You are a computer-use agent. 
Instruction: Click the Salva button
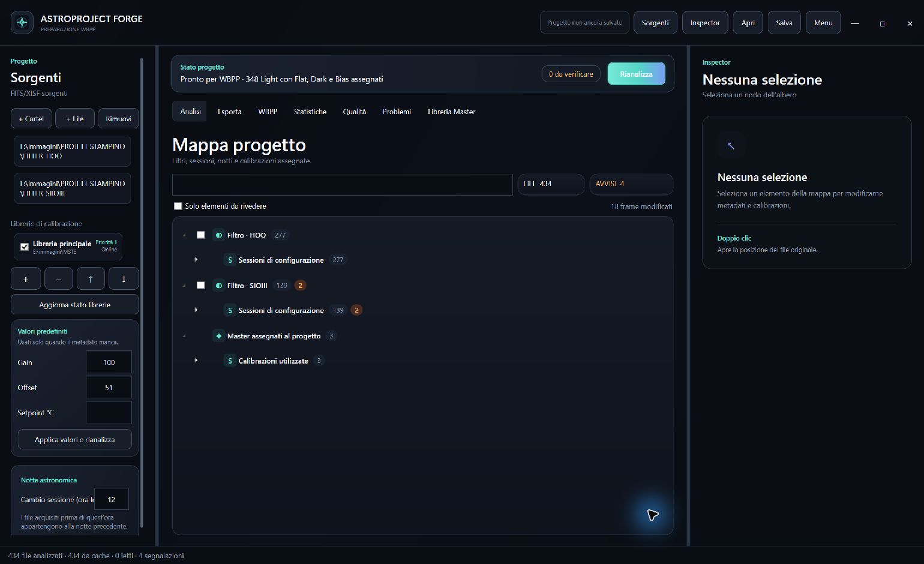(x=784, y=23)
